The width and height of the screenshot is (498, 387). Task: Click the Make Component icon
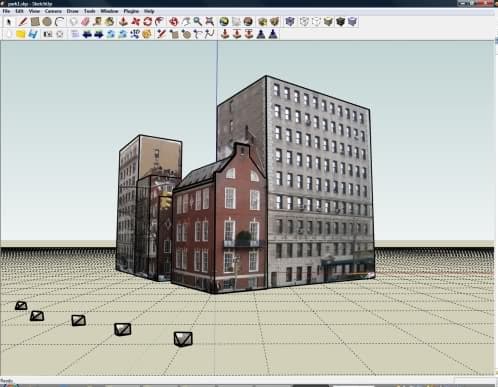(x=73, y=22)
